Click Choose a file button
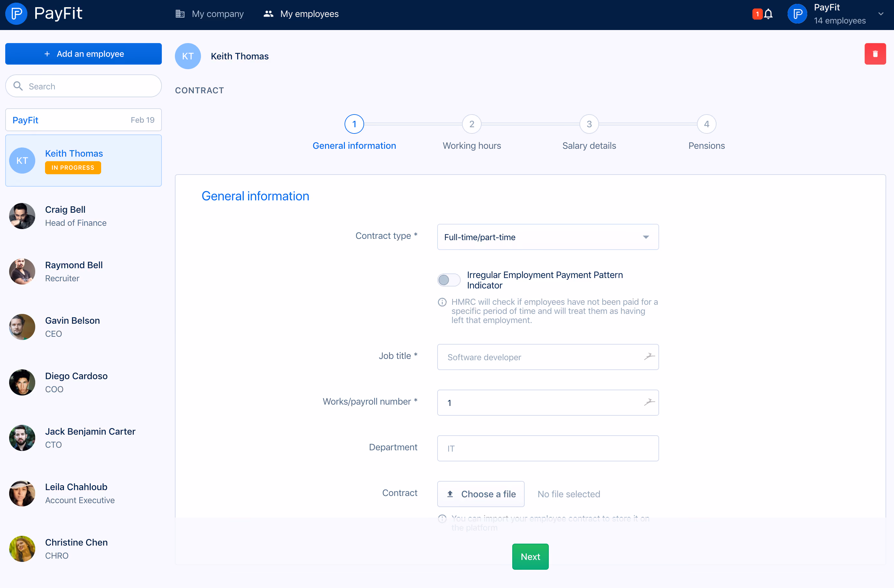Image resolution: width=894 pixels, height=588 pixels. [x=481, y=494]
